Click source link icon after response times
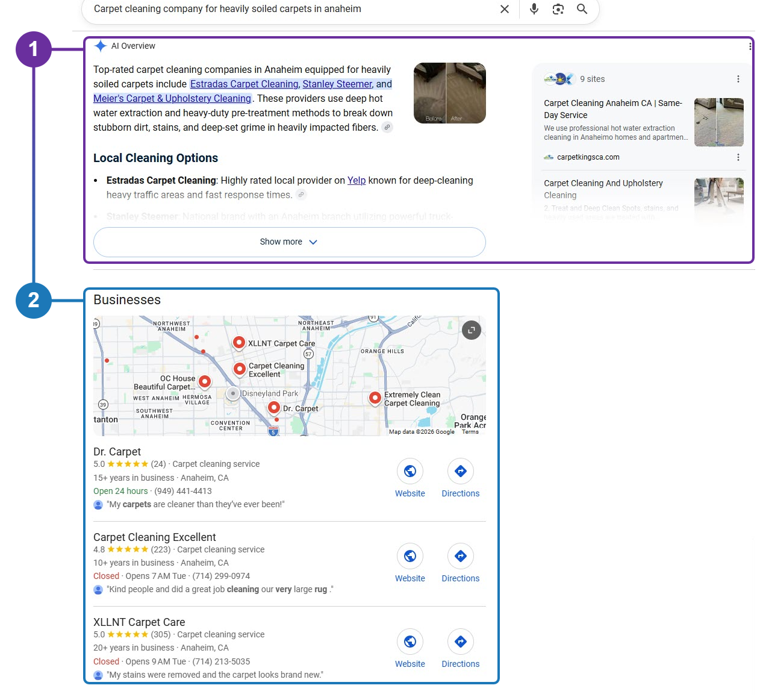The height and width of the screenshot is (700, 760). 302,195
